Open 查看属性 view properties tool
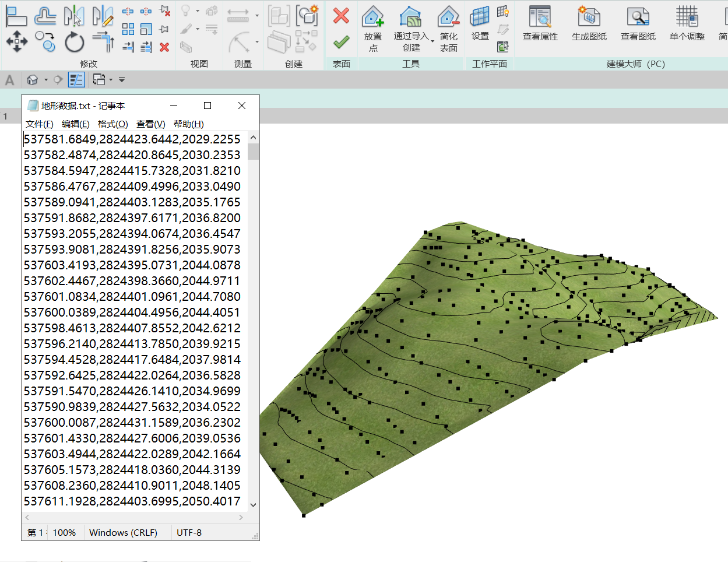The width and height of the screenshot is (728, 562). pos(540,24)
